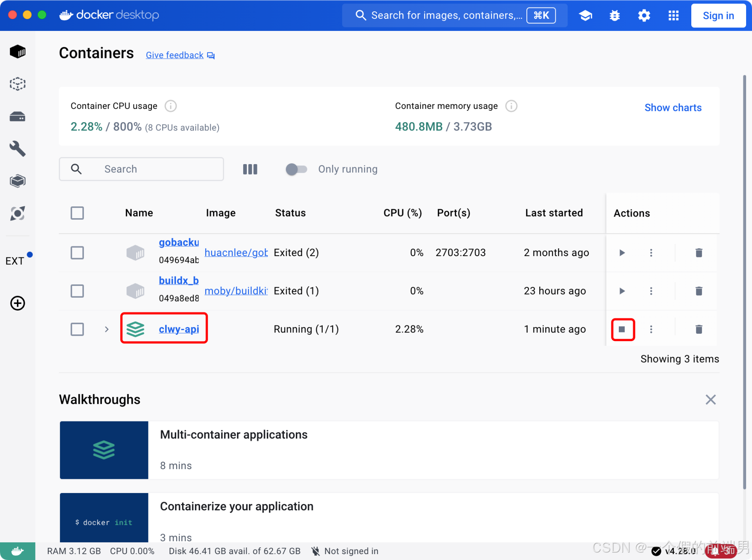Click the RAM 3.12 GB status
This screenshot has width=752, height=560.
tap(74, 551)
